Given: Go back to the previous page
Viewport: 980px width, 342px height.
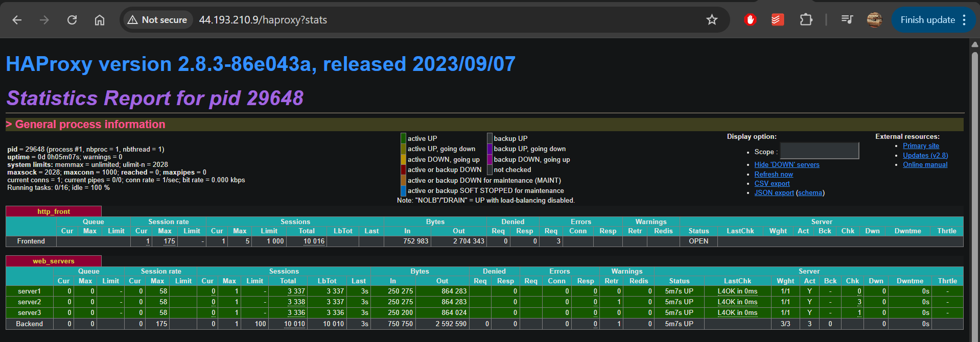Looking at the screenshot, I should (x=17, y=20).
